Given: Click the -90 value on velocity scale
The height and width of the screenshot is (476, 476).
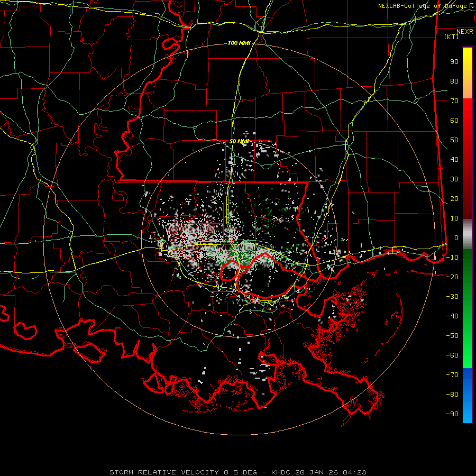Looking at the screenshot, I should coord(452,414).
